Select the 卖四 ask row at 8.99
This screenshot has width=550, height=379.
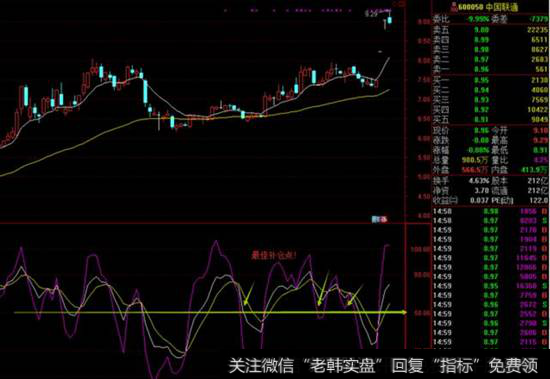point(490,40)
